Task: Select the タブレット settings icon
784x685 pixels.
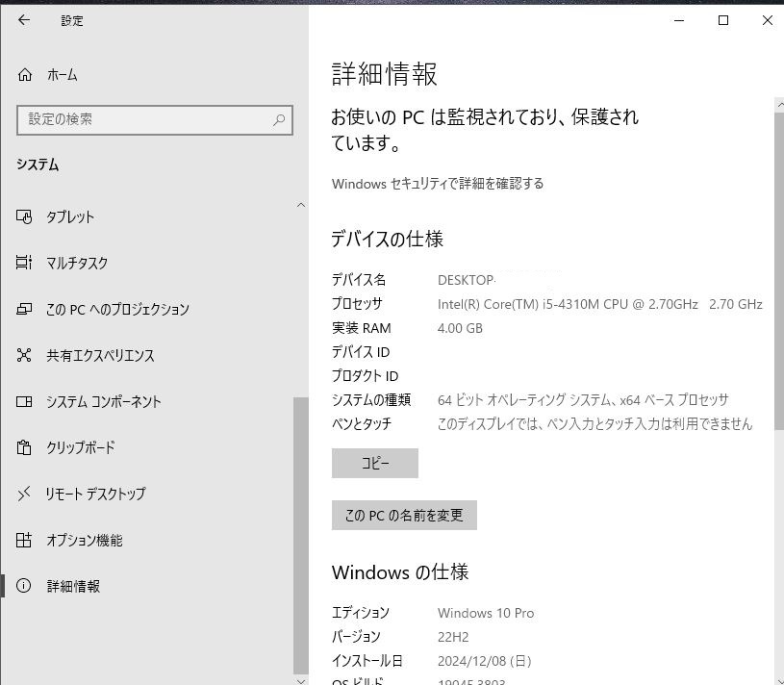Action: 24,216
